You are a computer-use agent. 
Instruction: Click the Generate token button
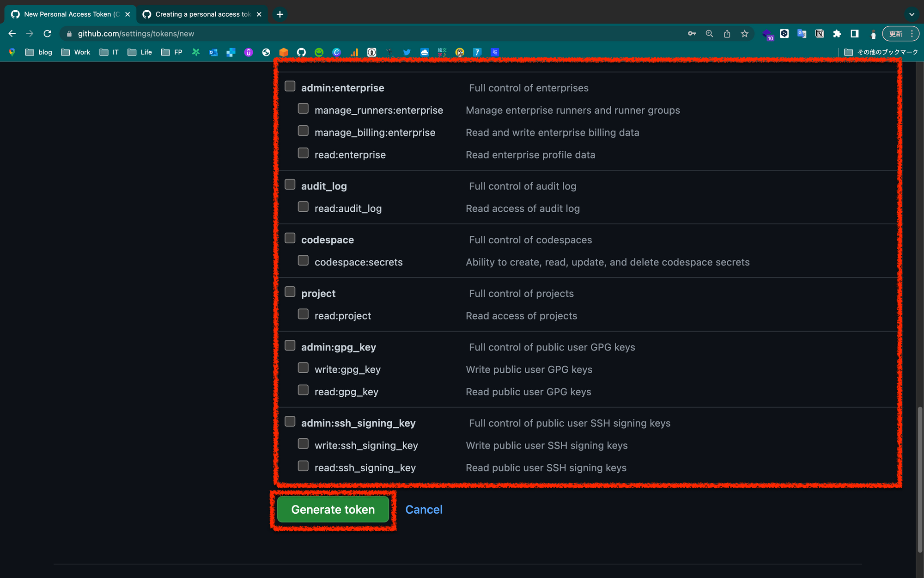point(333,510)
